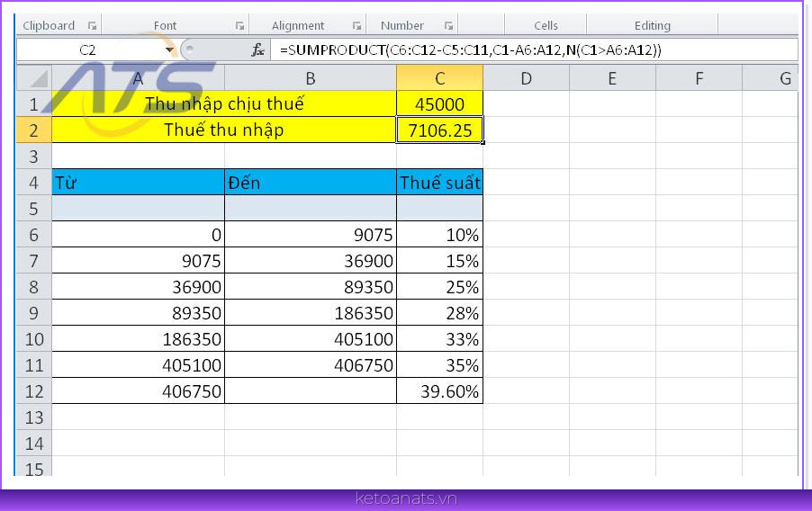Click the 35% tax rate cell

439,365
